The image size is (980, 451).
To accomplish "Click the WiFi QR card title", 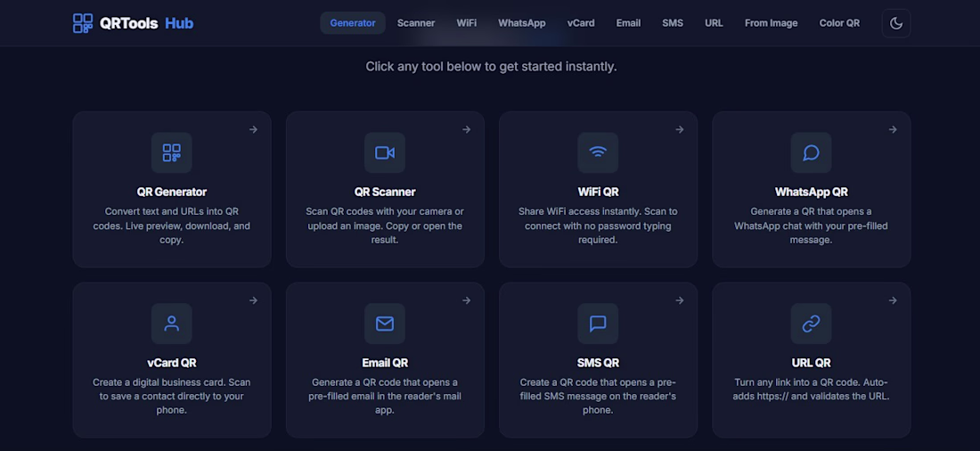I will point(598,192).
